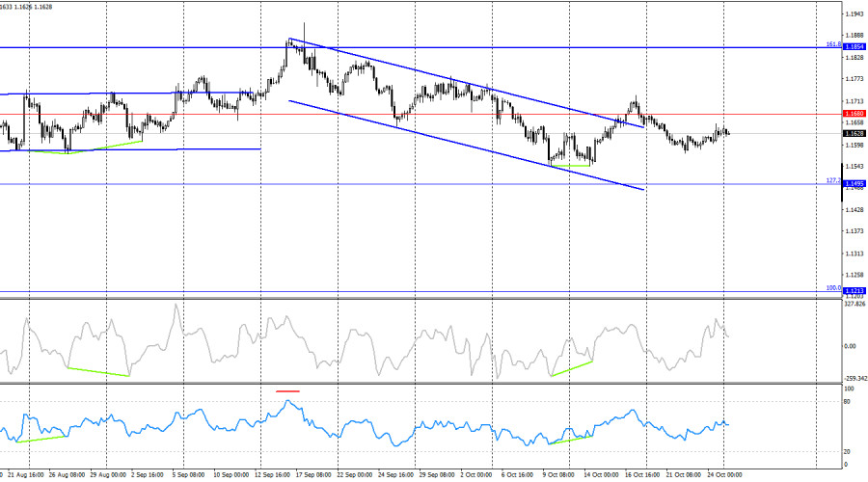Screen dimensions: 868x482
Task: Click the 1.1213 price label at bottom
Action: coord(854,290)
